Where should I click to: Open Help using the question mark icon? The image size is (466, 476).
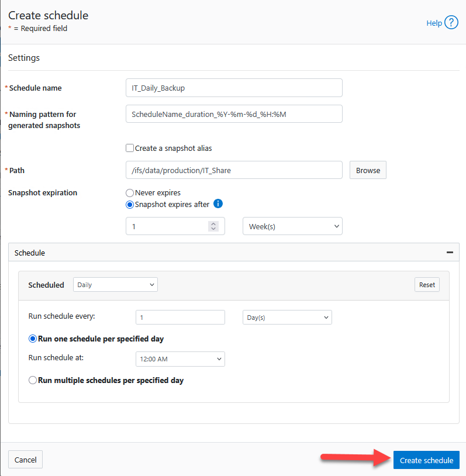point(450,23)
